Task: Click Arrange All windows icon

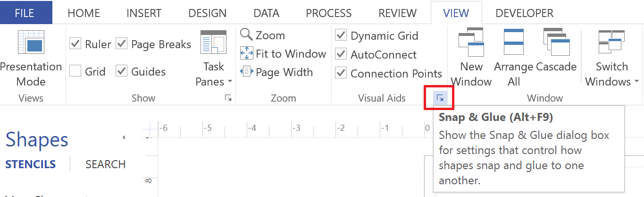Action: pyautogui.click(x=514, y=58)
